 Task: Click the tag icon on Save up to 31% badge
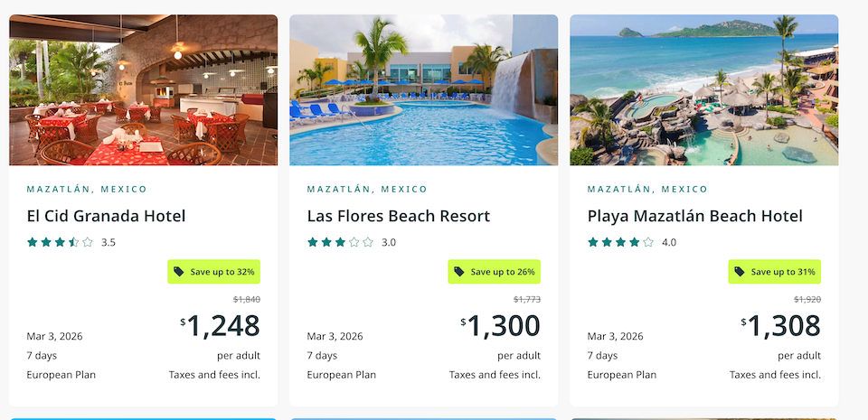[740, 272]
